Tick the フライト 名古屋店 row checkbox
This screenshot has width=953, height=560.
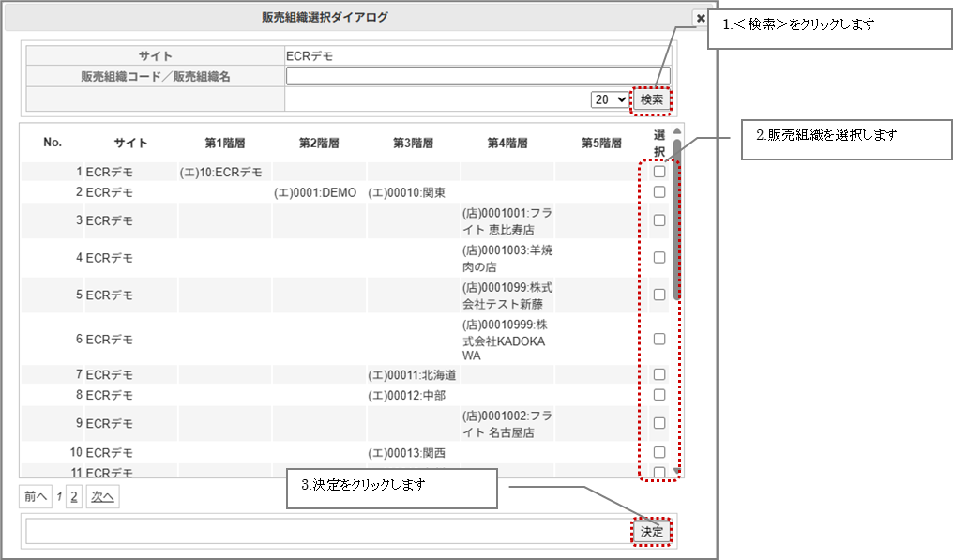pyautogui.click(x=659, y=423)
